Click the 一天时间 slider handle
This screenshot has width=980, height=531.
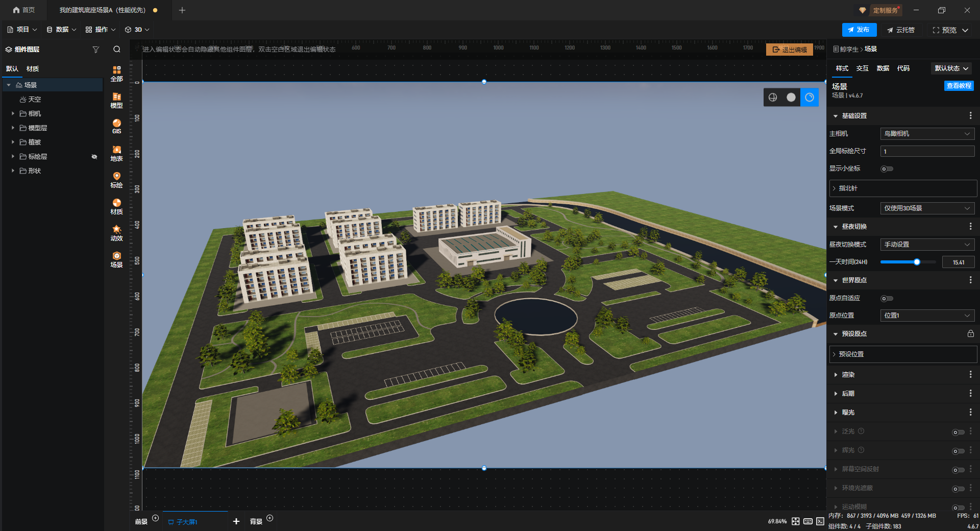point(917,262)
